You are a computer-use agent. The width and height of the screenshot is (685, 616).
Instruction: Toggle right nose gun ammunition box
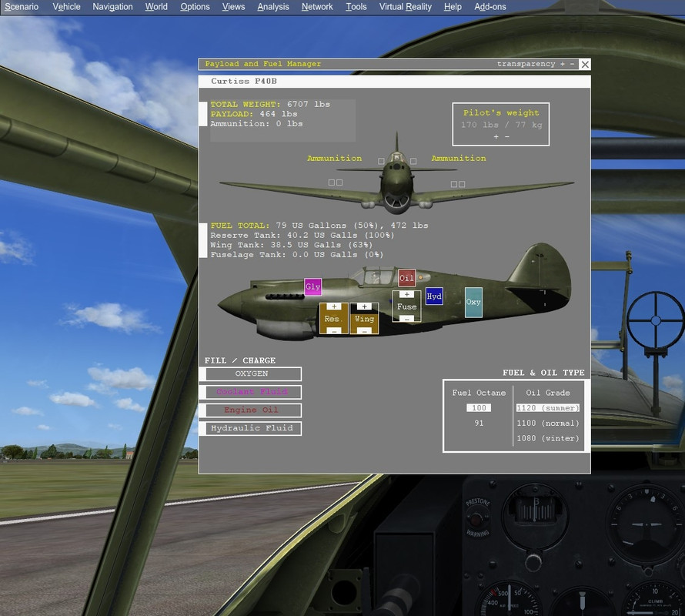pyautogui.click(x=413, y=162)
